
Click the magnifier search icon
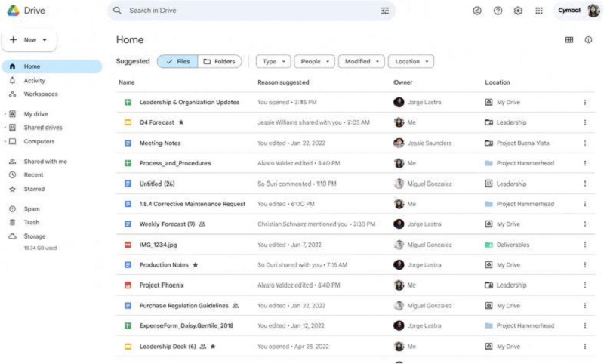point(118,11)
